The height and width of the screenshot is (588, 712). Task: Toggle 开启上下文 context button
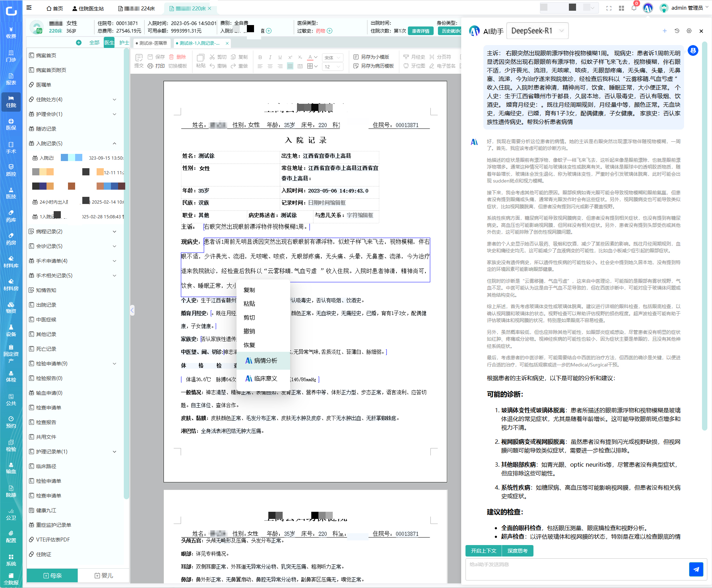(483, 551)
